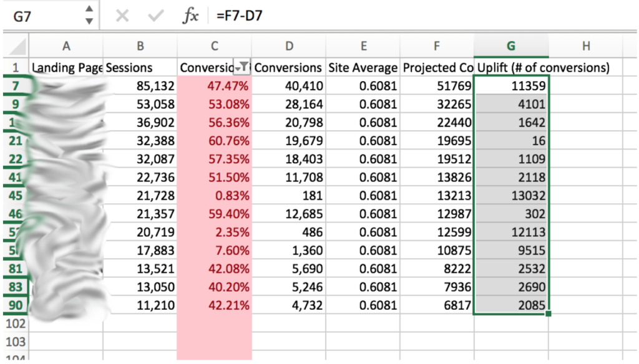639x364 pixels.
Task: Select row 102 header
Action: (x=16, y=323)
